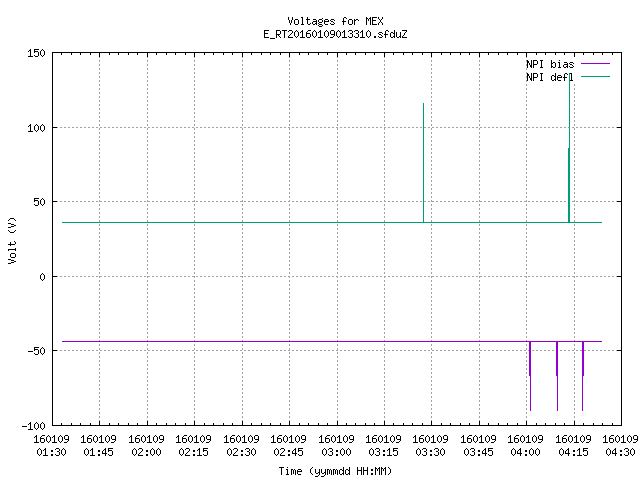The height and width of the screenshot is (480, 640).
Task: Click the y-axis tick label '-50'
Action: pos(36,351)
